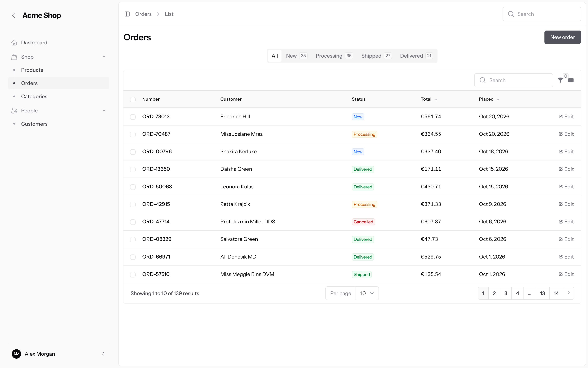Switch to the Shipped orders tab
Image resolution: width=588 pixels, height=368 pixels.
(x=376, y=56)
